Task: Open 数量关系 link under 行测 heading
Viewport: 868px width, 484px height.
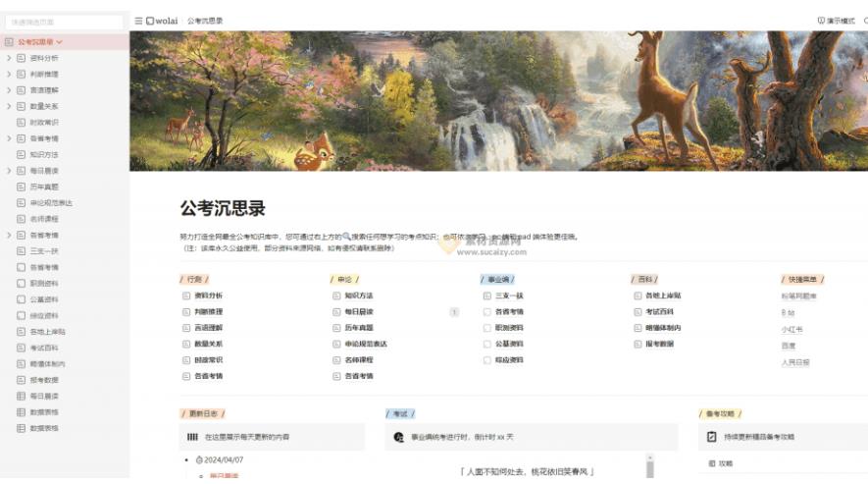Action: 209,345
